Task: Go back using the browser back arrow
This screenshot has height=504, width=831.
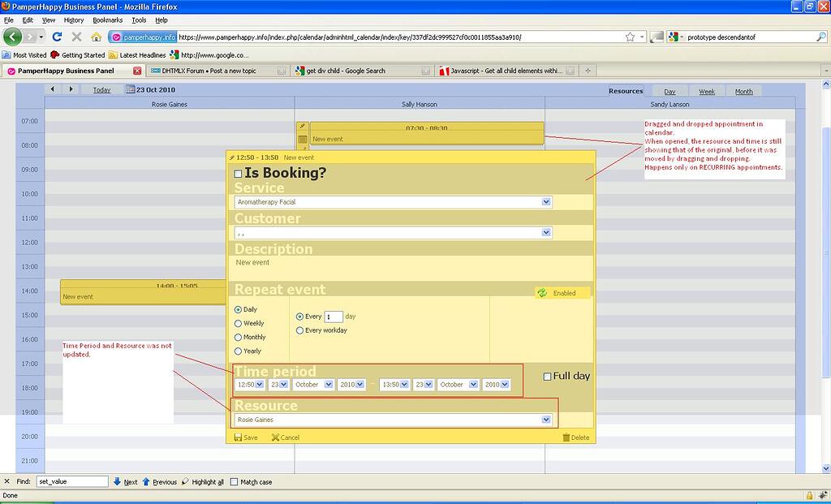Action: 11,37
